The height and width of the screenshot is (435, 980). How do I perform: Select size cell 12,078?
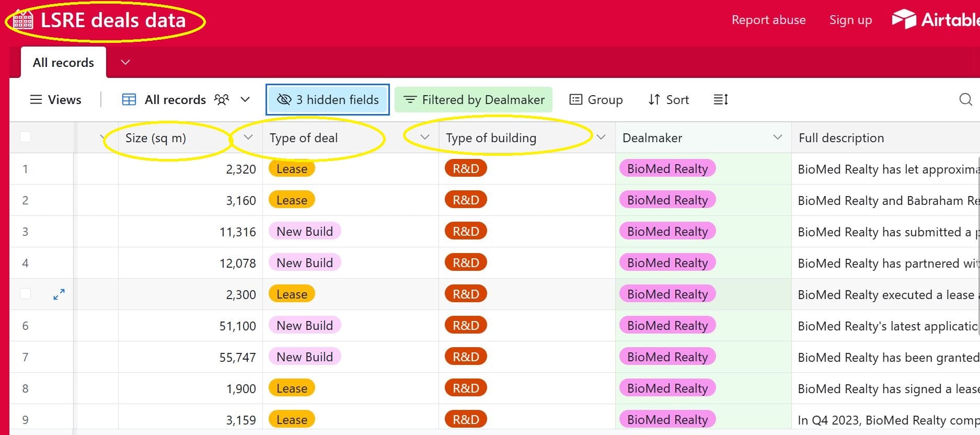190,263
